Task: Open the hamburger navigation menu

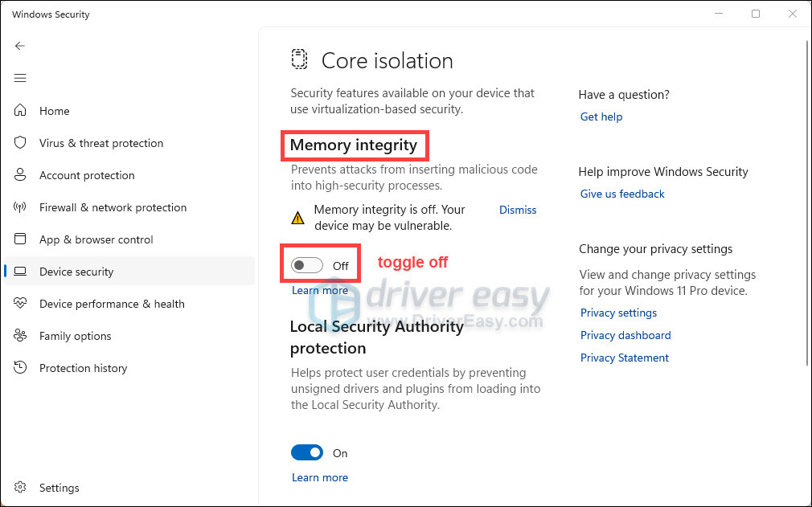Action: pos(19,78)
